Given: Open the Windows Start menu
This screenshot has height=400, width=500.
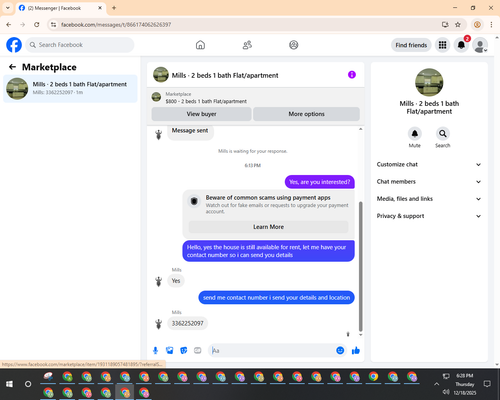Looking at the screenshot, I should click(9, 384).
